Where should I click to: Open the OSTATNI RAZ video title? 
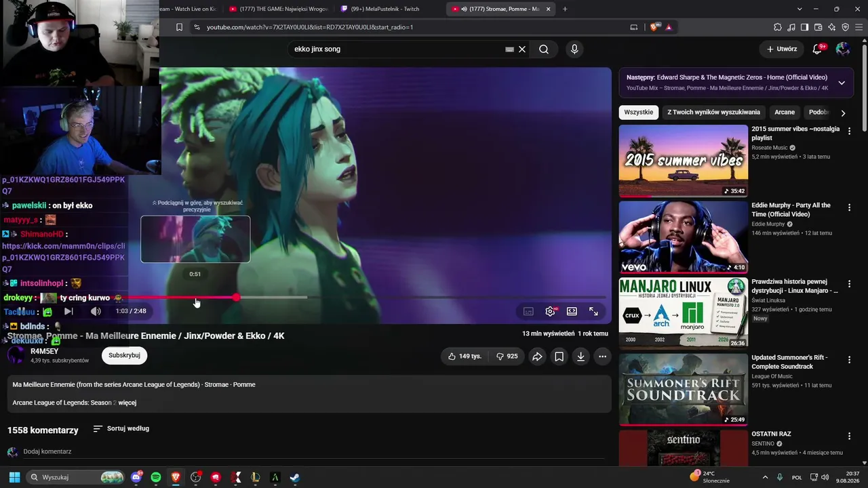pos(771,434)
